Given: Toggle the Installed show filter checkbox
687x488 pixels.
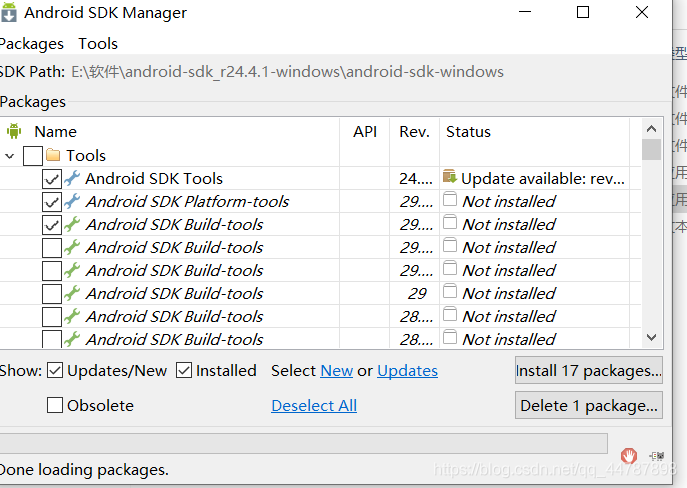Looking at the screenshot, I should [184, 371].
